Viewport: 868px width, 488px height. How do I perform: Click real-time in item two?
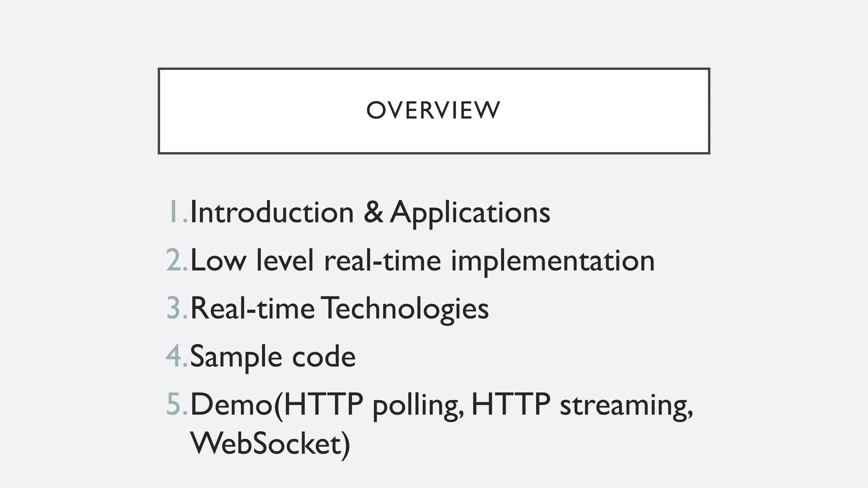382,260
